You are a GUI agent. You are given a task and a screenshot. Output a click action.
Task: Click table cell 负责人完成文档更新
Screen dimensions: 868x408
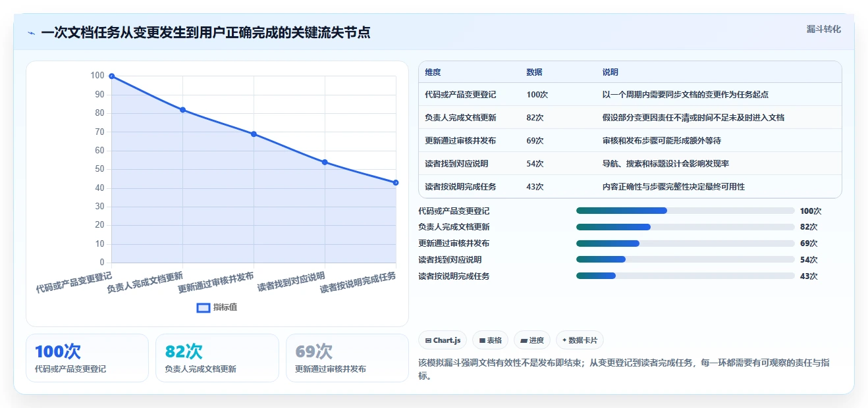pyautogui.click(x=460, y=118)
